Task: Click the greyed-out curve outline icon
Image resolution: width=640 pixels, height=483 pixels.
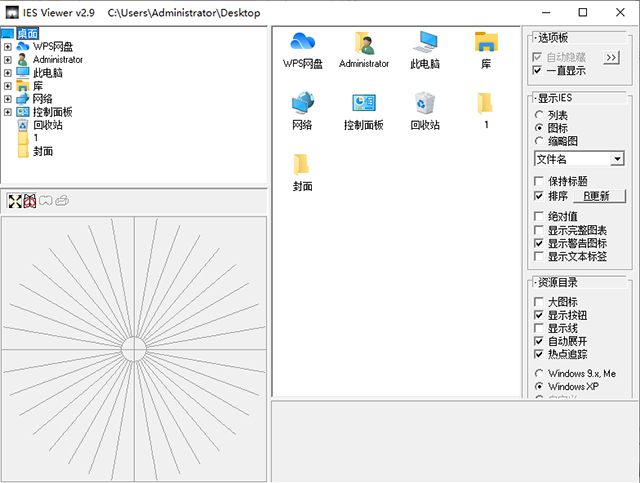Action: click(46, 201)
